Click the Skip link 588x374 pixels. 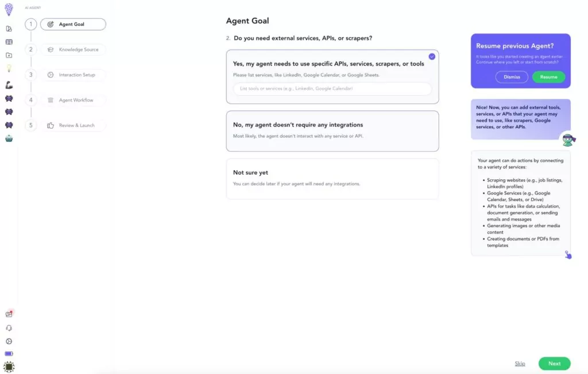[x=520, y=364]
